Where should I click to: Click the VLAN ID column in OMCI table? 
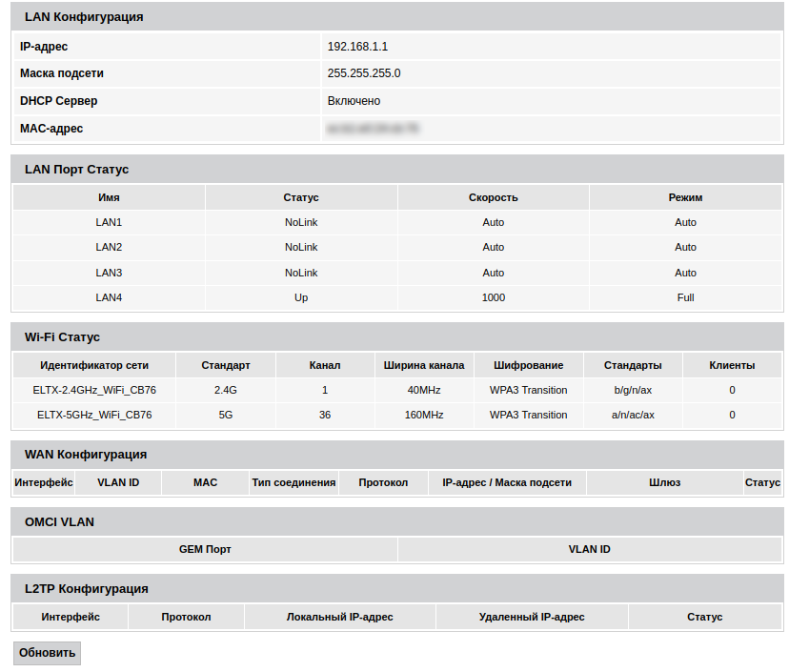click(x=589, y=549)
